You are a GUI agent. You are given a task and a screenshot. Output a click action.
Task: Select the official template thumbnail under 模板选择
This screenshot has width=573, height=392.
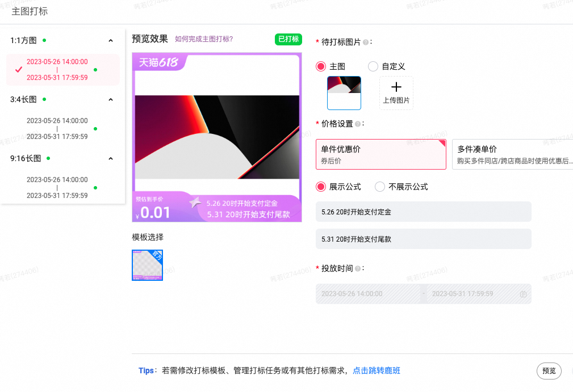coord(147,265)
